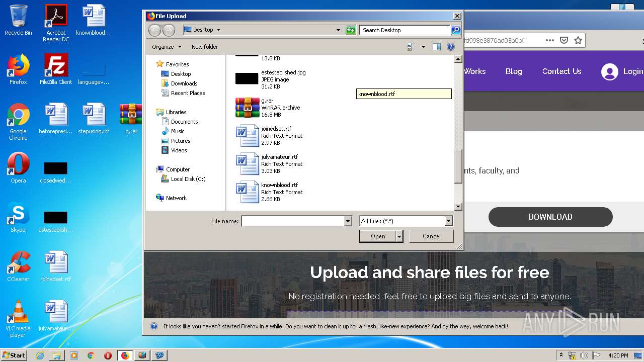
Task: Click Login link on webpage
Action: [633, 71]
